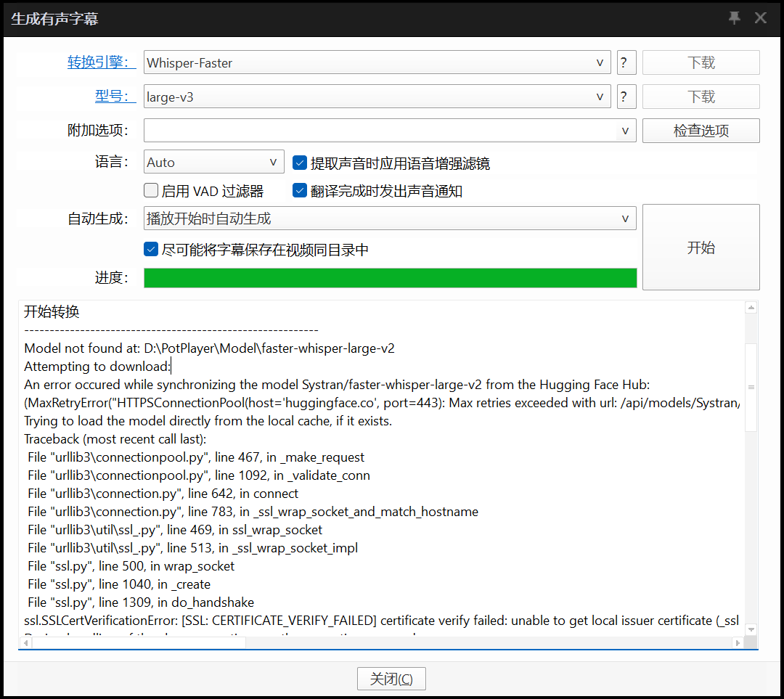
Task: Enable 启用 VAD 过滤器 checkbox
Action: tap(151, 190)
